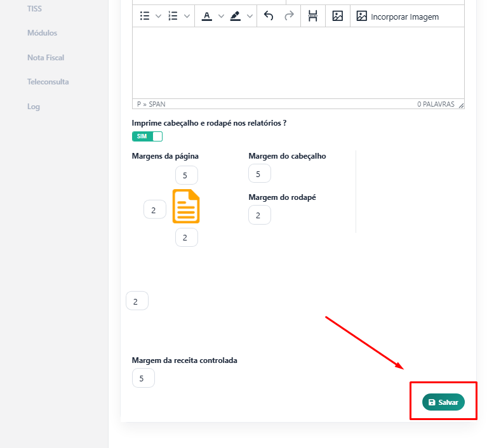The width and height of the screenshot is (487, 448).
Task: Click the insert image icon
Action: click(x=338, y=16)
